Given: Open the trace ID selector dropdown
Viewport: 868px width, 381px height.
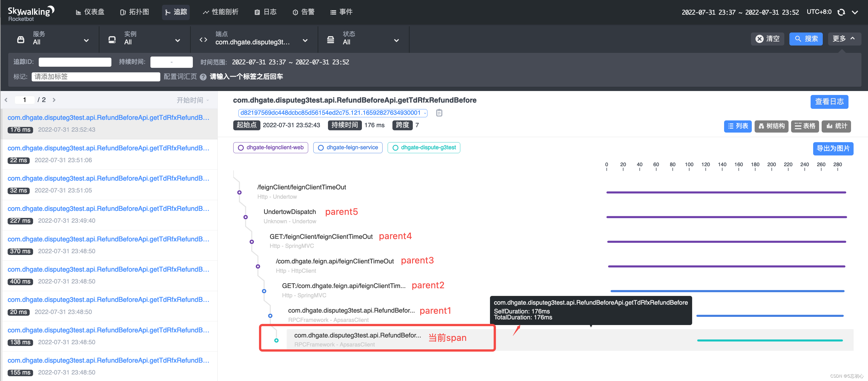Looking at the screenshot, I should (x=332, y=113).
